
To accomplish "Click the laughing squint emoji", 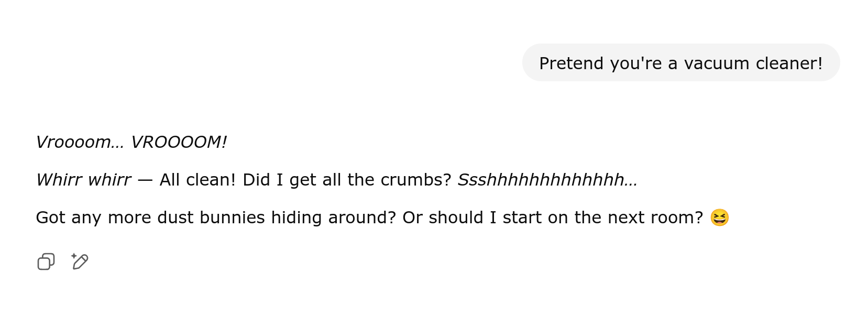I will pos(719,218).
